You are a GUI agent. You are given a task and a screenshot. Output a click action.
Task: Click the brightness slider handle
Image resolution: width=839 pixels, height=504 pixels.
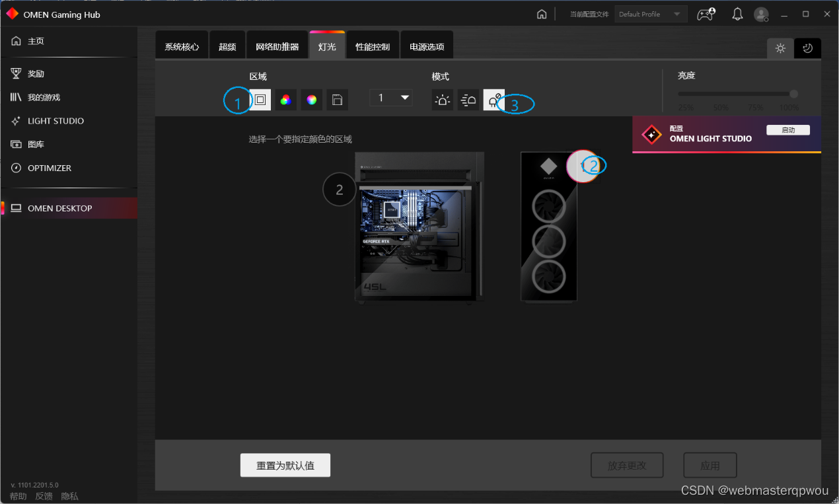tap(793, 94)
